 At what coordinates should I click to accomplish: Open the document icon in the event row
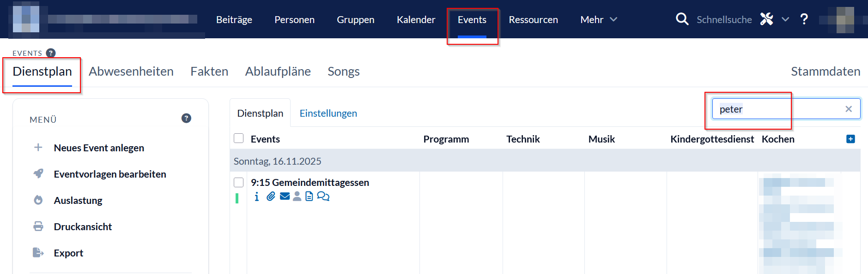pyautogui.click(x=309, y=197)
